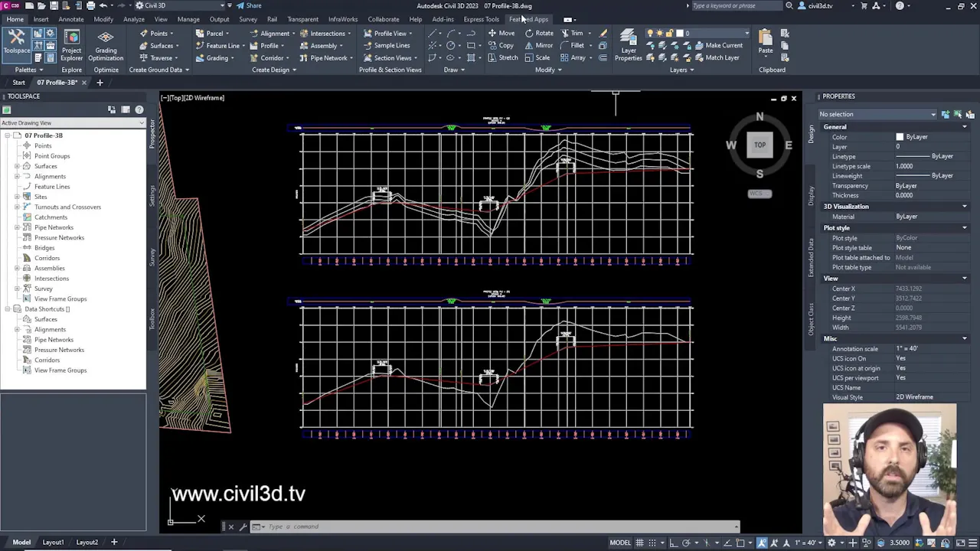Click the Color ByLayer swatch in Properties
Image resolution: width=980 pixels, height=551 pixels.
pyautogui.click(x=900, y=137)
